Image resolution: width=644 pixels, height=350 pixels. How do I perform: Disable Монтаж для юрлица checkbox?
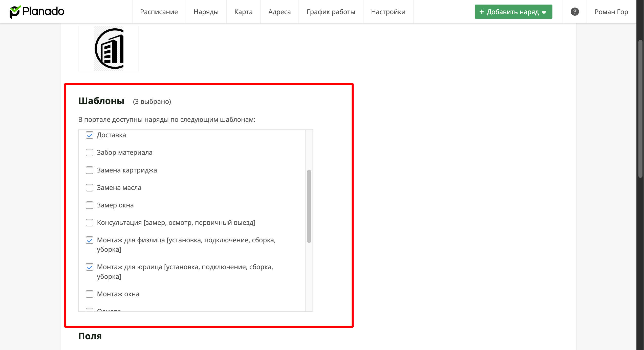point(90,267)
